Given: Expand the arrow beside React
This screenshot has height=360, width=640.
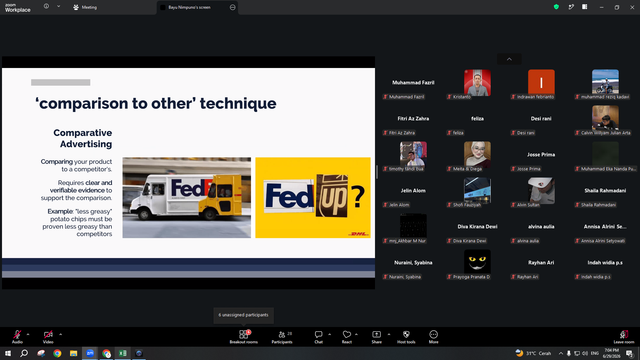Looking at the screenshot, I should tap(356, 334).
